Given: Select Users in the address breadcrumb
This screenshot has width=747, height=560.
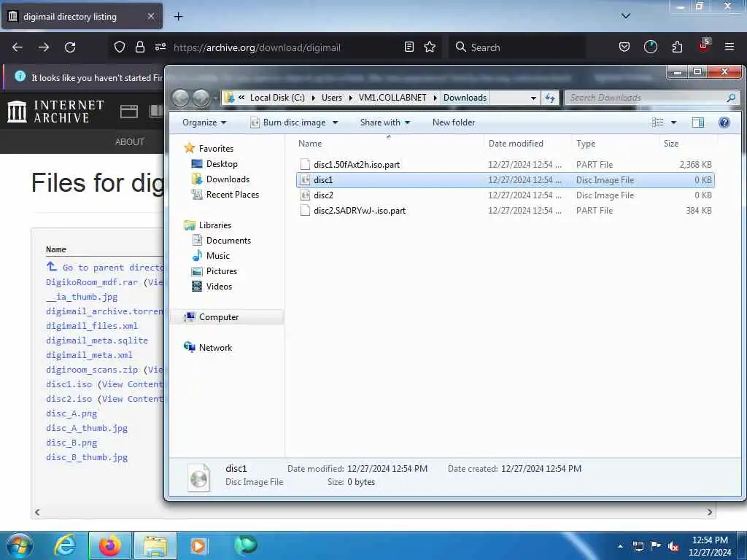Looking at the screenshot, I should 332,98.
